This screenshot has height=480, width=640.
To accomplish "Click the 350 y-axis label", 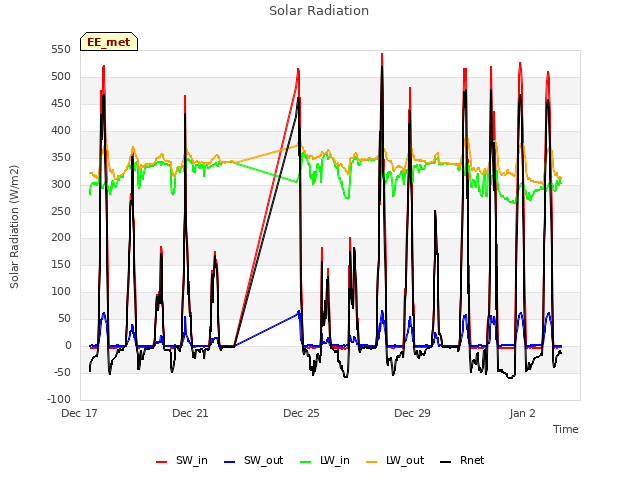I will (61, 158).
